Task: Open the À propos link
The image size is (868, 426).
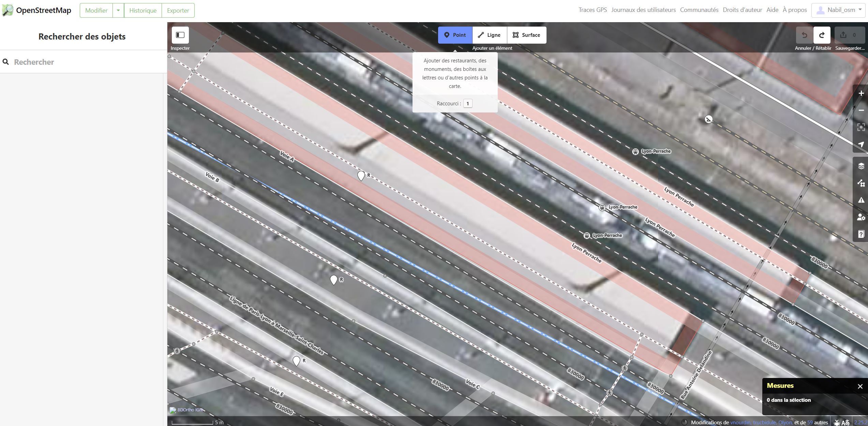Action: [x=795, y=10]
